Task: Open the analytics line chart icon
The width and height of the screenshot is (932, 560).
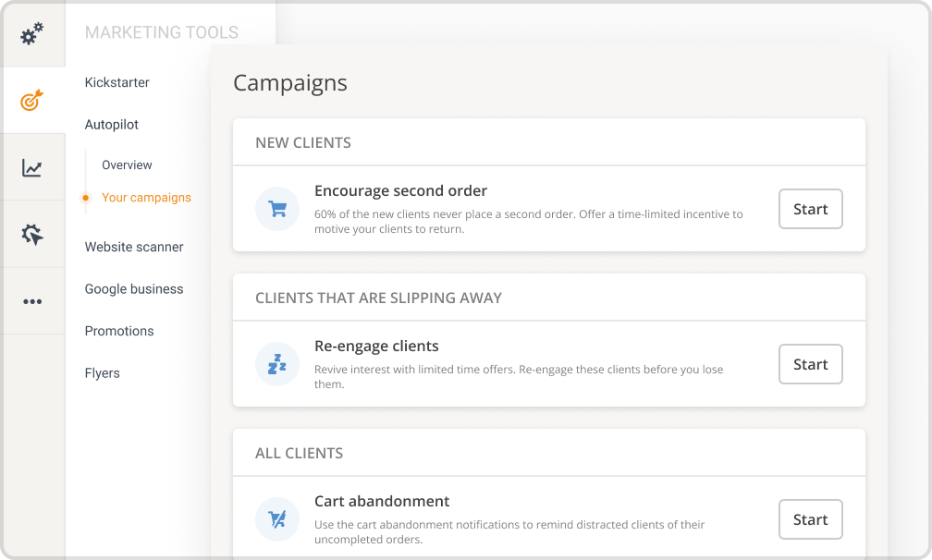Action: [x=31, y=166]
